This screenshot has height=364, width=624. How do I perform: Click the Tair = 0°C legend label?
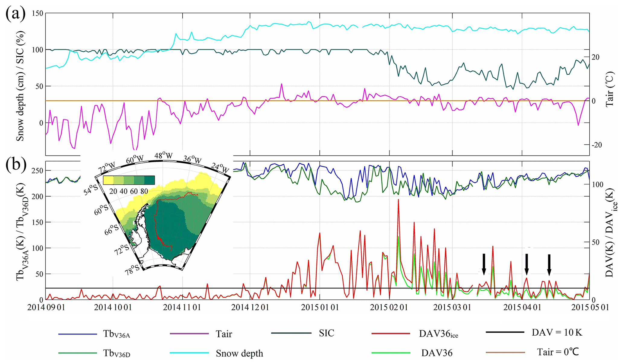[x=558, y=352]
